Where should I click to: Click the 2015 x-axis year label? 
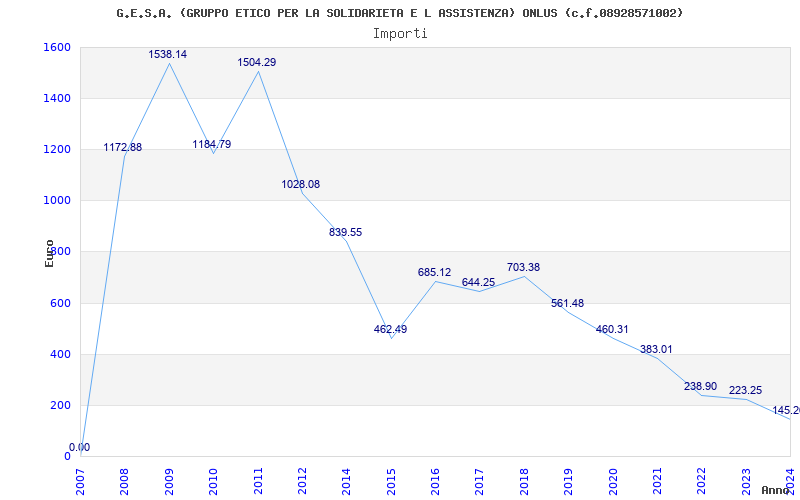391,481
